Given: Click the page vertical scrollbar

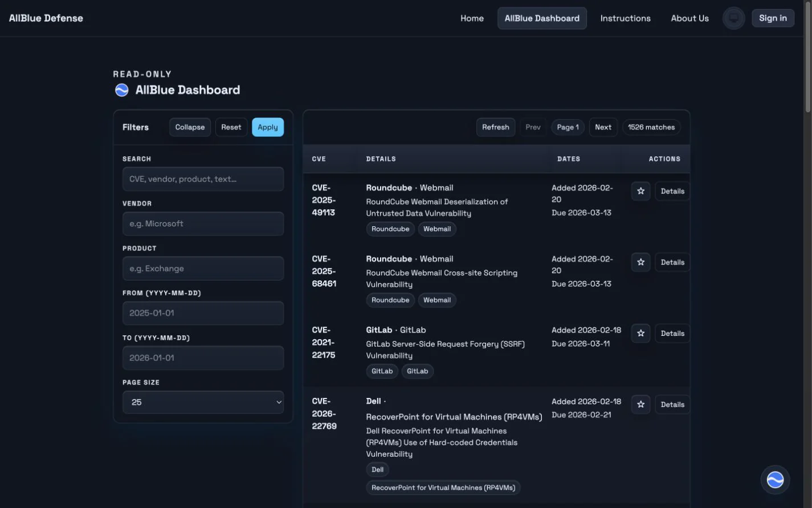Looking at the screenshot, I should tap(808, 57).
